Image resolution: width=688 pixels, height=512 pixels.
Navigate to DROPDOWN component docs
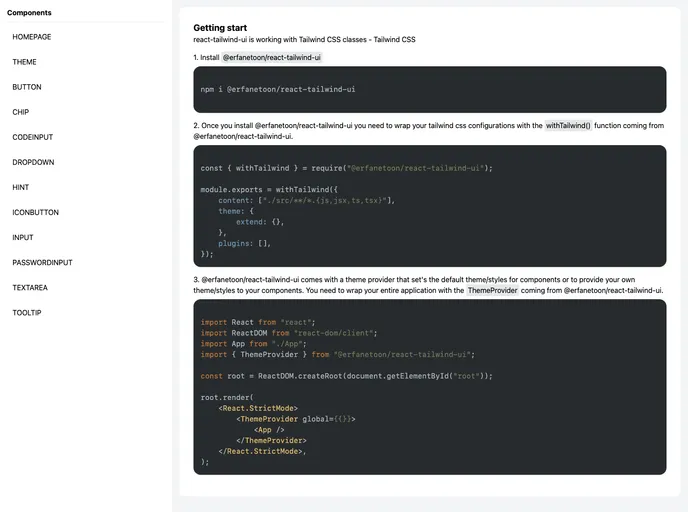coord(33,162)
